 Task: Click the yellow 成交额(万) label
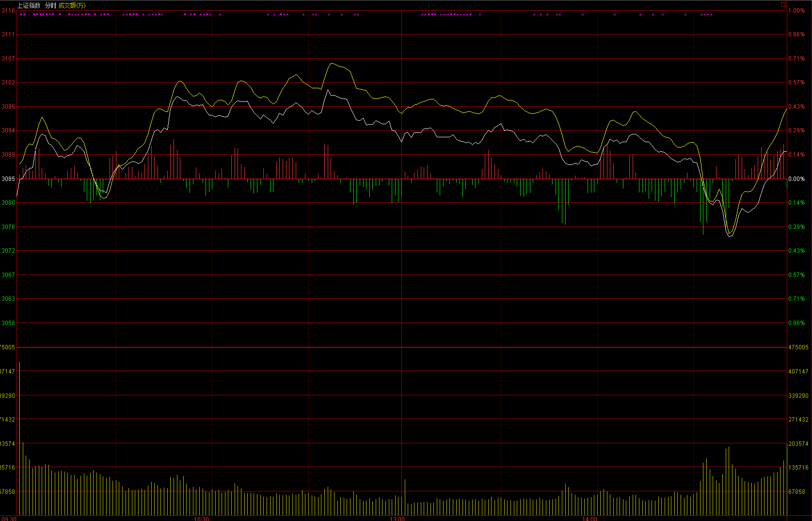click(x=72, y=5)
